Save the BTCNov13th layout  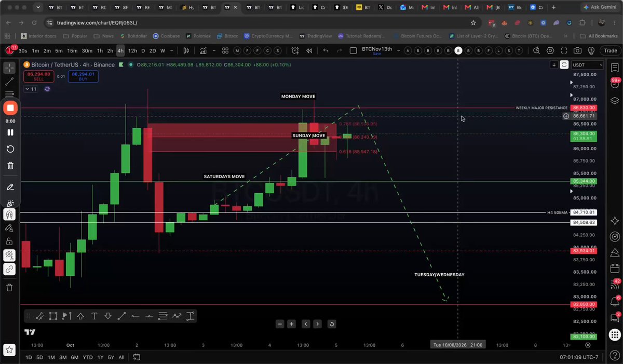377,54
